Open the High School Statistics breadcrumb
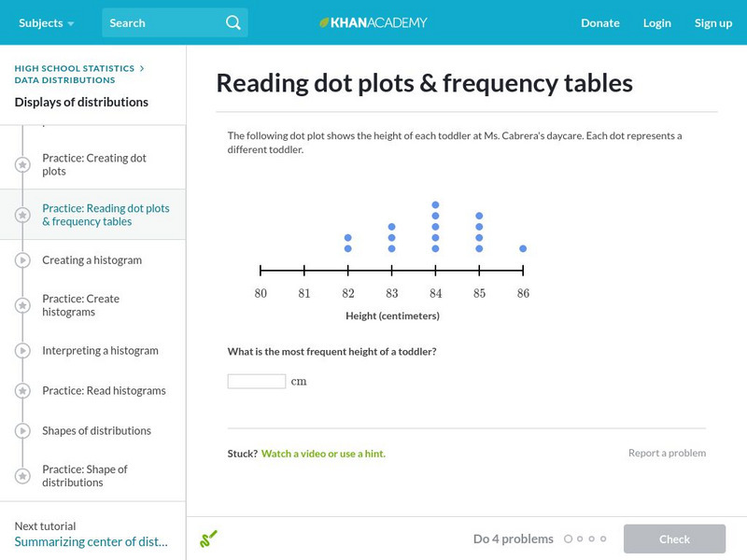Screen dimensions: 747x560 coord(75,68)
